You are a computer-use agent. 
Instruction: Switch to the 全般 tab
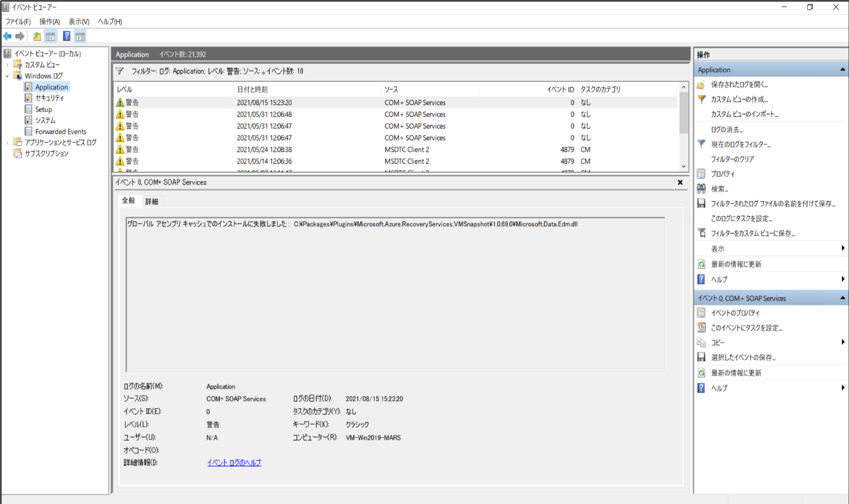point(129,201)
